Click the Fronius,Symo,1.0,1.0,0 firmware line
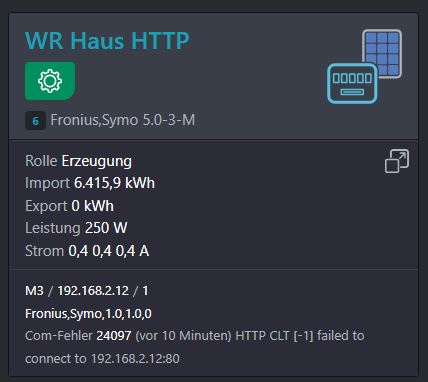This screenshot has height=382, width=428. pyautogui.click(x=88, y=314)
